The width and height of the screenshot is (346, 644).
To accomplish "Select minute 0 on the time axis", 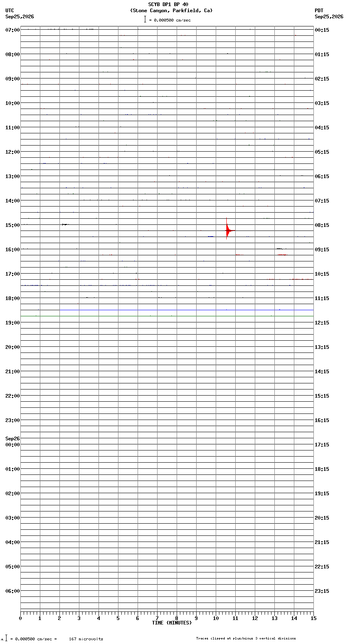I will click(x=20, y=618).
